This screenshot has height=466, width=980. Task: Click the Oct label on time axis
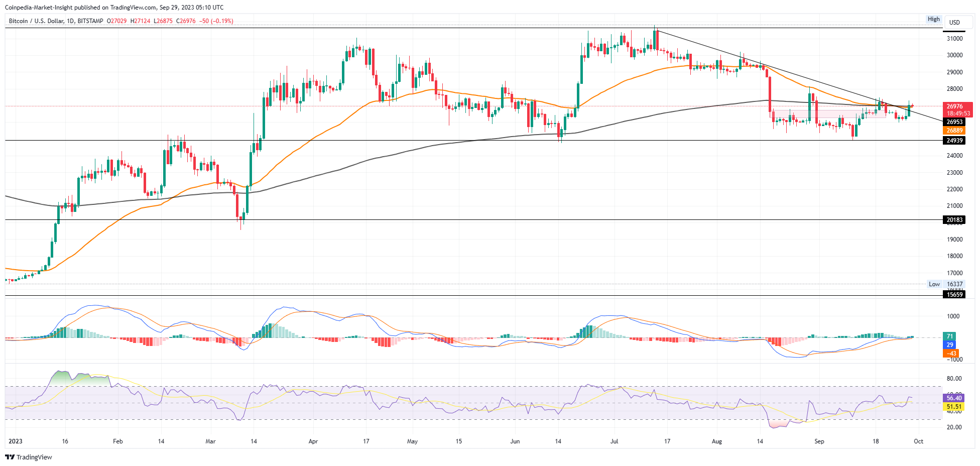[919, 441]
